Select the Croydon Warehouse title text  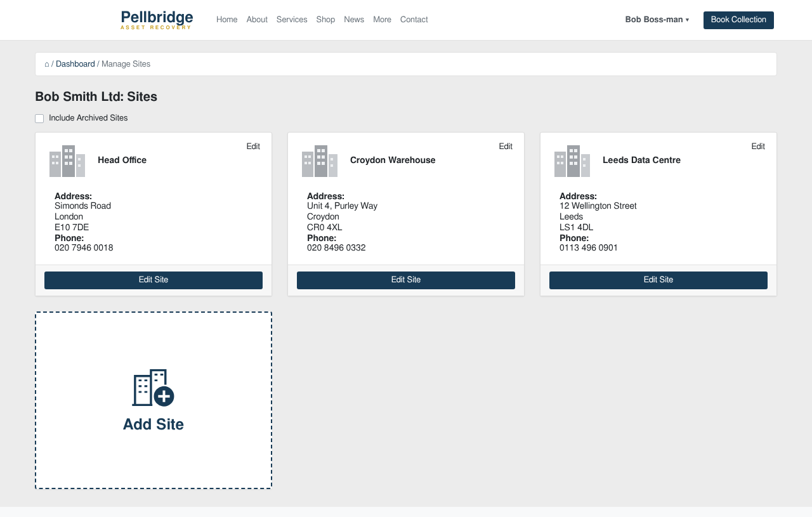(393, 160)
